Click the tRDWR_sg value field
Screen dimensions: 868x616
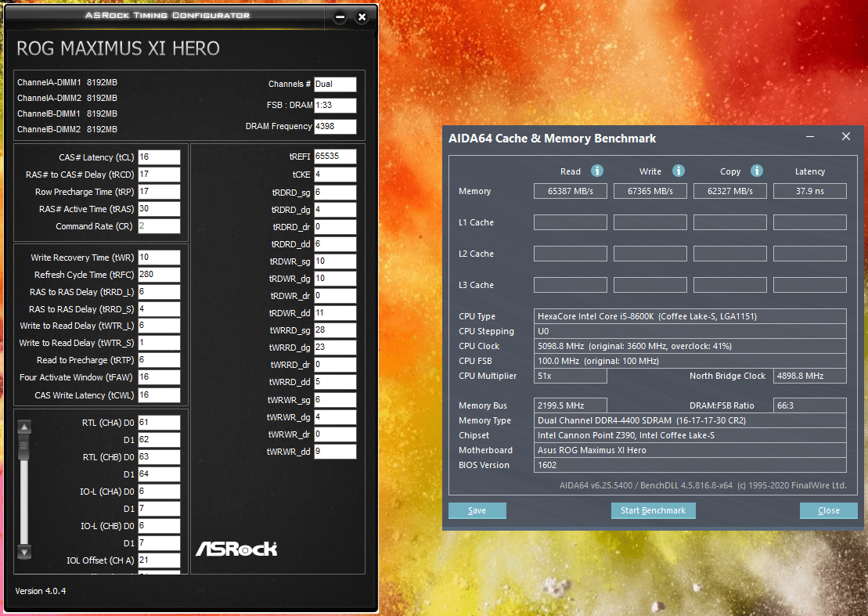(x=335, y=261)
